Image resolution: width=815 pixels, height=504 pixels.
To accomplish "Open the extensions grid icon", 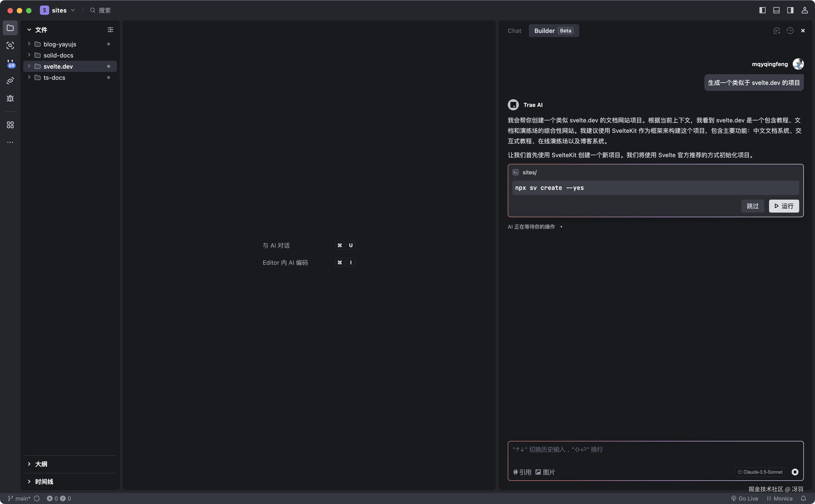I will [10, 125].
